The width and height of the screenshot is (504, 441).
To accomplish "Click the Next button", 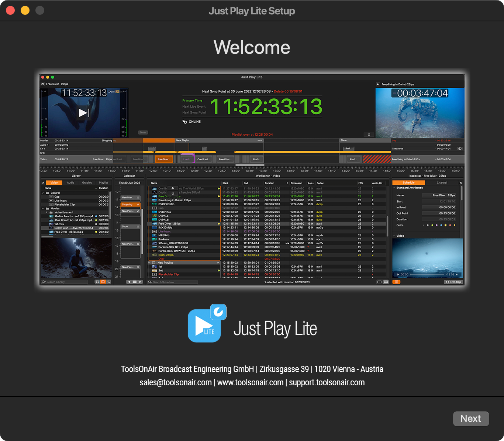I will (471, 419).
